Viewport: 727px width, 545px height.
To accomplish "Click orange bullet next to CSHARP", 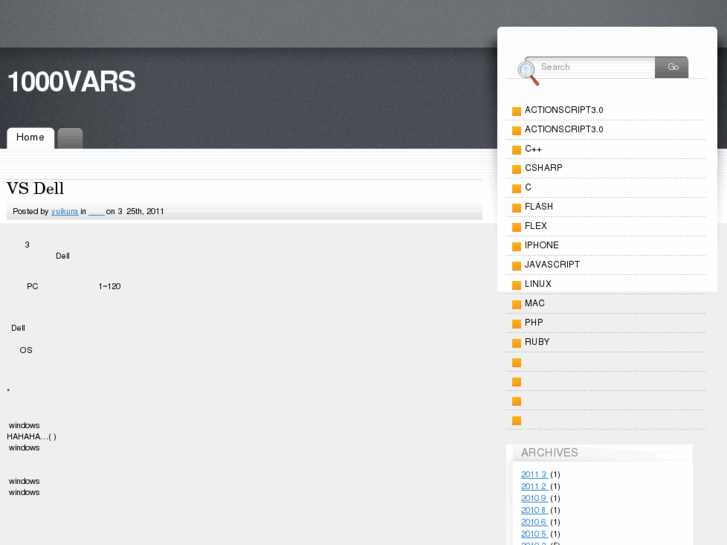I will coord(517,169).
